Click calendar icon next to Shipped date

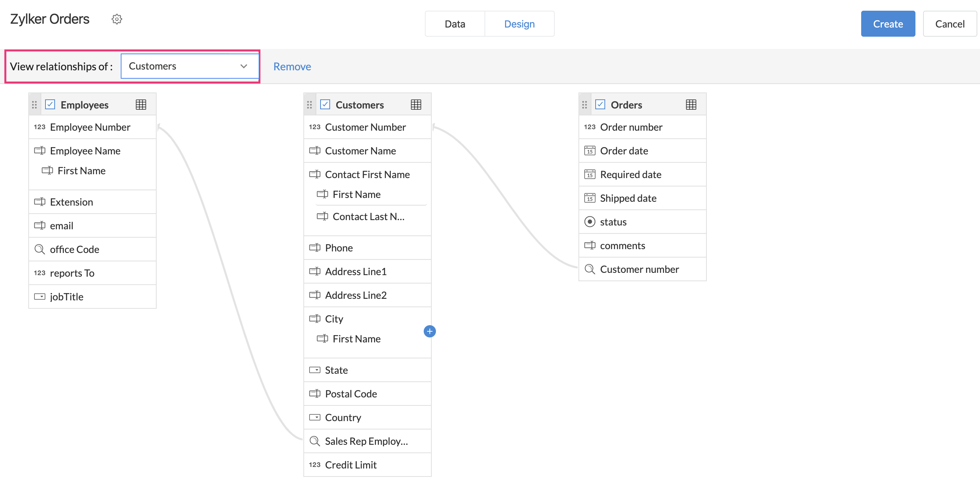(x=590, y=198)
